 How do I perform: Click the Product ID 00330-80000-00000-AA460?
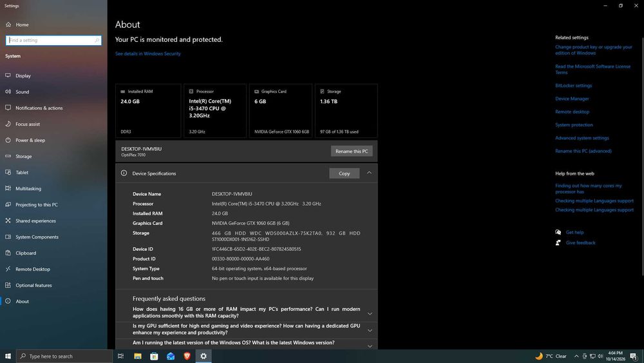click(241, 259)
